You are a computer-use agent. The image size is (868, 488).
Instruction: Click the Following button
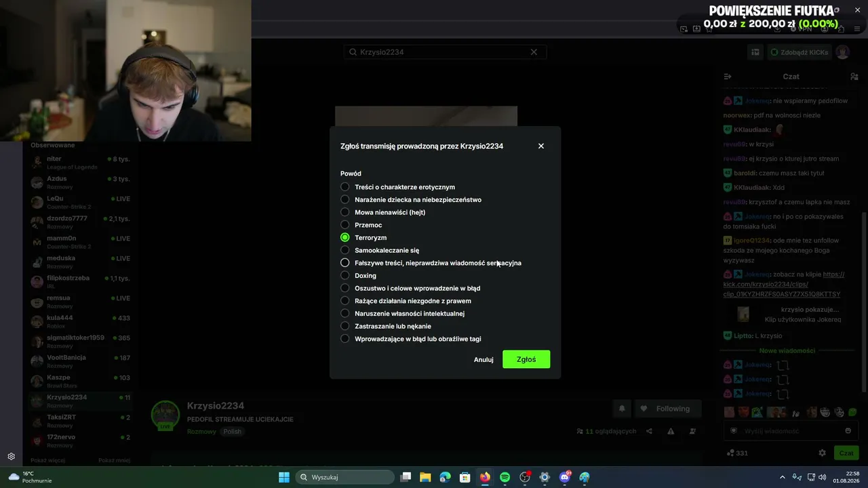[x=667, y=409]
